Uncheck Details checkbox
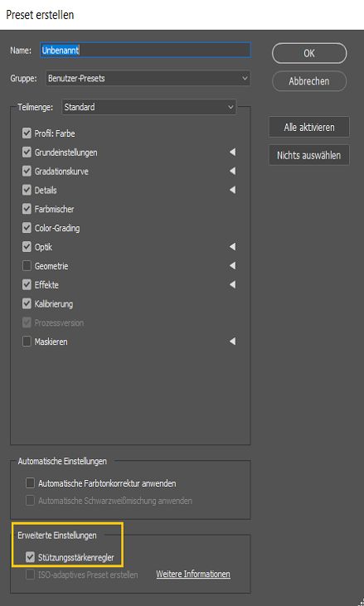 tap(27, 190)
